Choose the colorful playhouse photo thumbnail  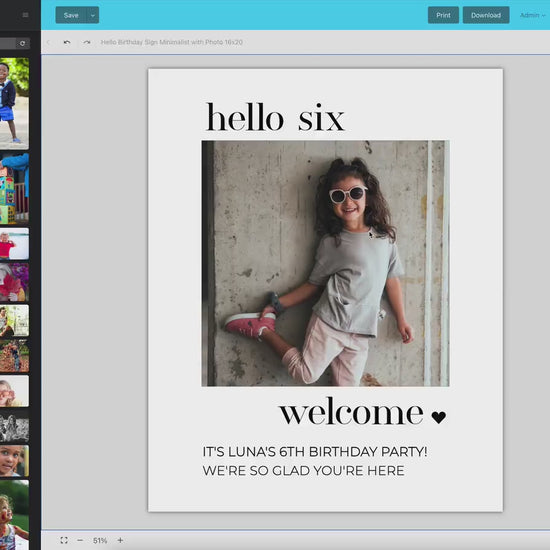point(14,188)
